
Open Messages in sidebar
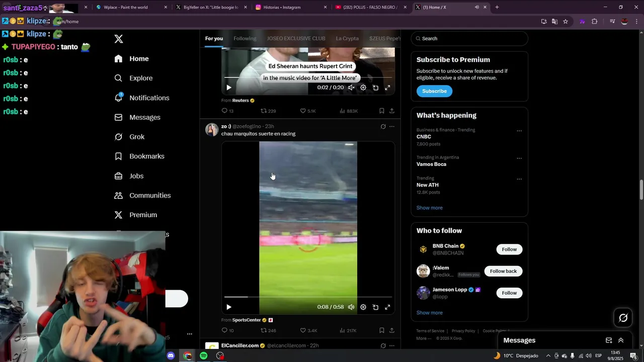137,117
